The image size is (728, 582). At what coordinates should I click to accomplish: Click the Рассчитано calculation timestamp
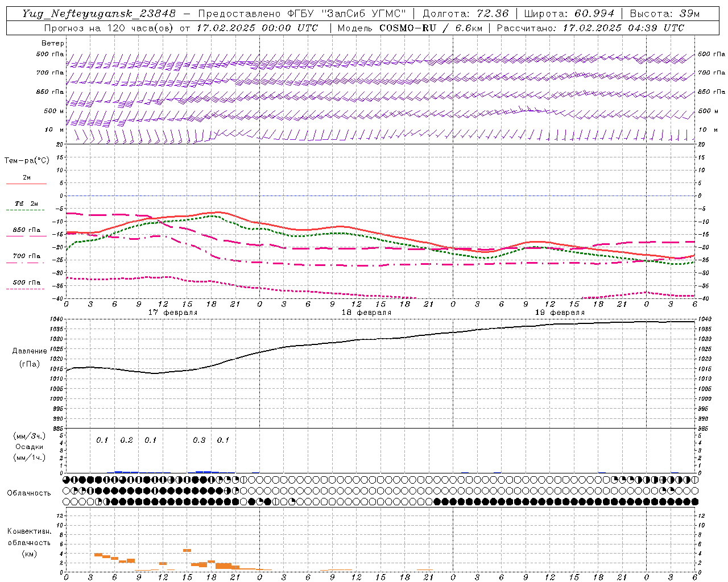point(590,28)
